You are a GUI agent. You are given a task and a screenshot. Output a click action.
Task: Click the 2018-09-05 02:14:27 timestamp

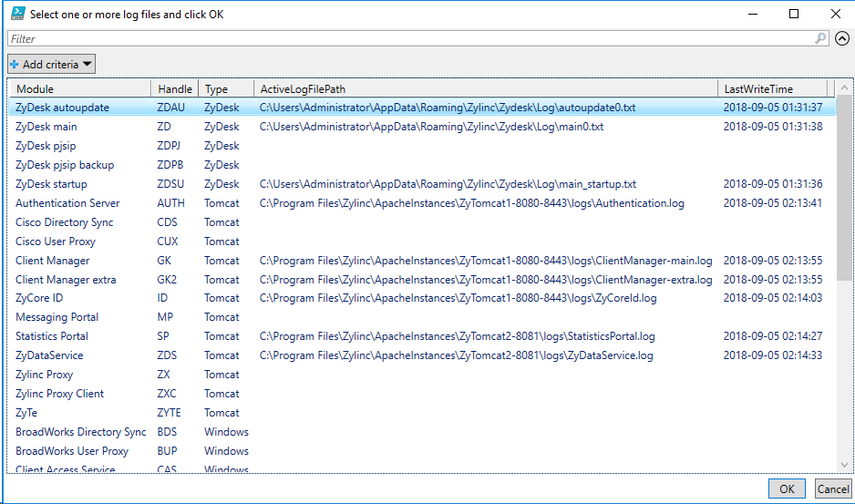point(773,336)
